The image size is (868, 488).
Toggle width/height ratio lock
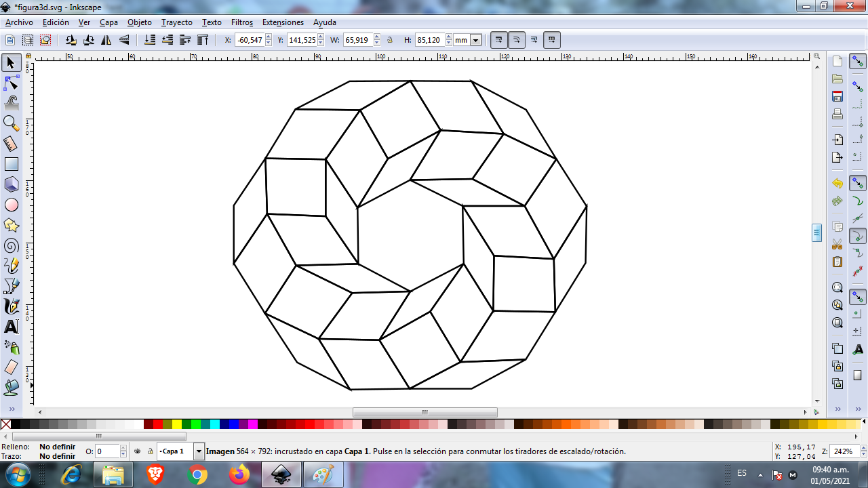pos(390,40)
